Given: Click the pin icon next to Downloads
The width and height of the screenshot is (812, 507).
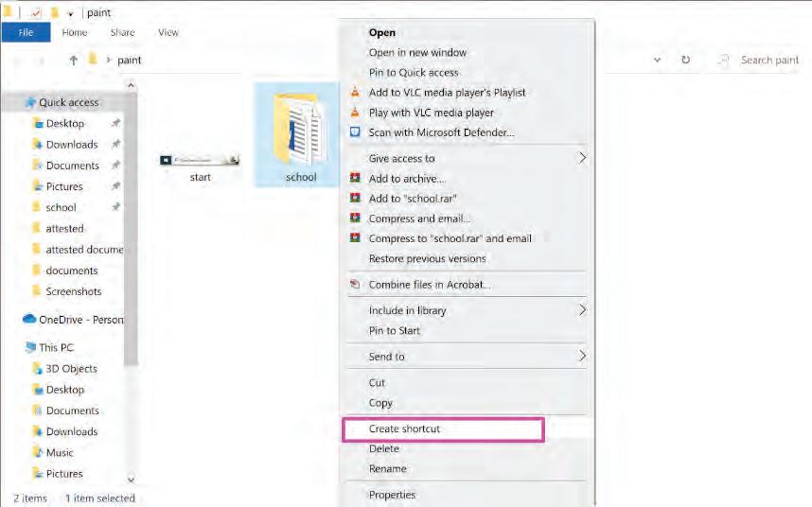Looking at the screenshot, I should point(116,144).
